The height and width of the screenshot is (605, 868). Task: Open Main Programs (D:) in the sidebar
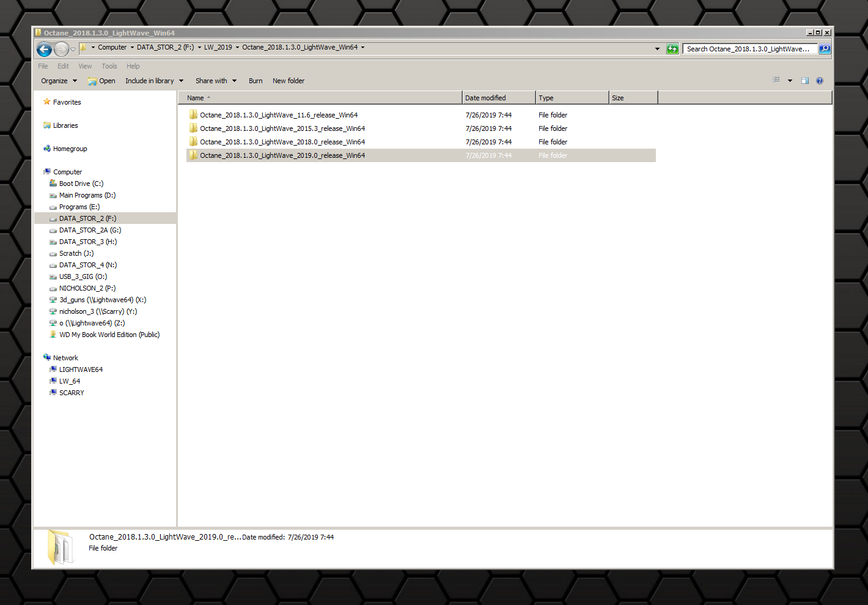[x=87, y=195]
